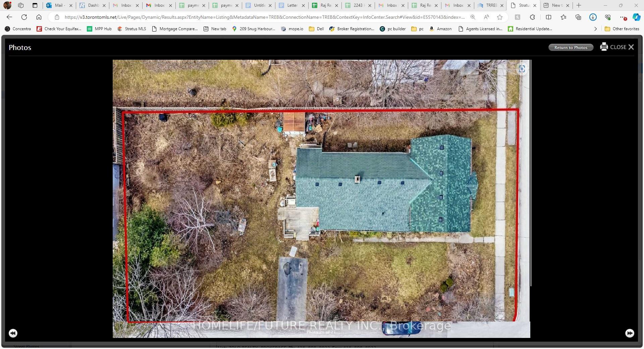Click the address bar URL
This screenshot has width=644, height=349.
(x=264, y=17)
